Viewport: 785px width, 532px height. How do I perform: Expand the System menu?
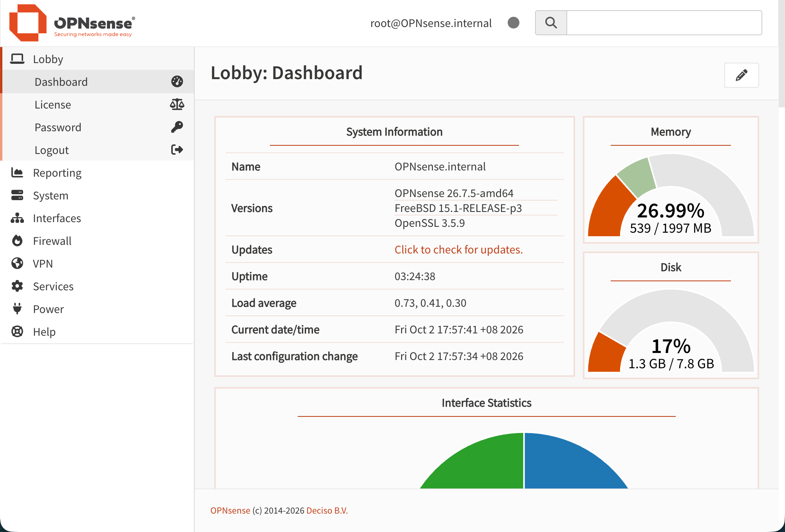[x=97, y=195]
